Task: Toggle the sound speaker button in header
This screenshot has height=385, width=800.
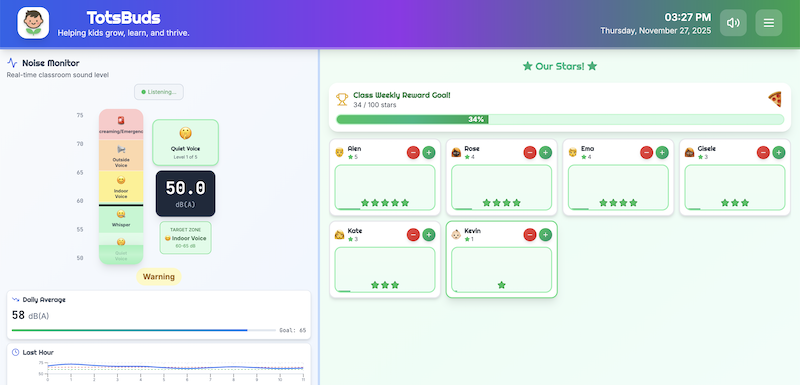Action: click(x=733, y=23)
